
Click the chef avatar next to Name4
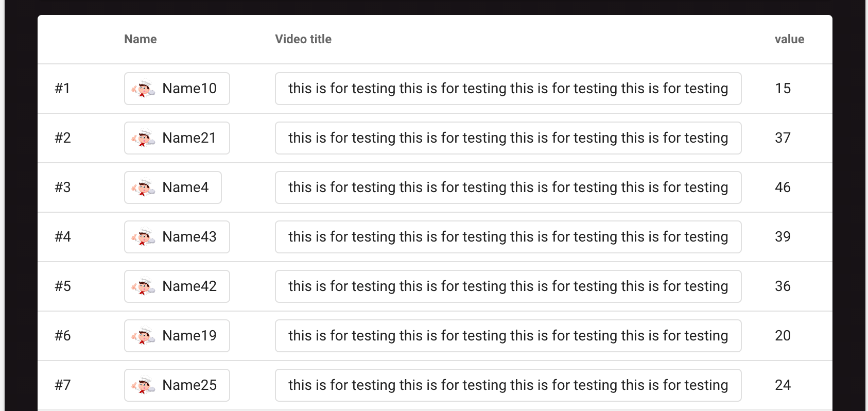click(143, 187)
